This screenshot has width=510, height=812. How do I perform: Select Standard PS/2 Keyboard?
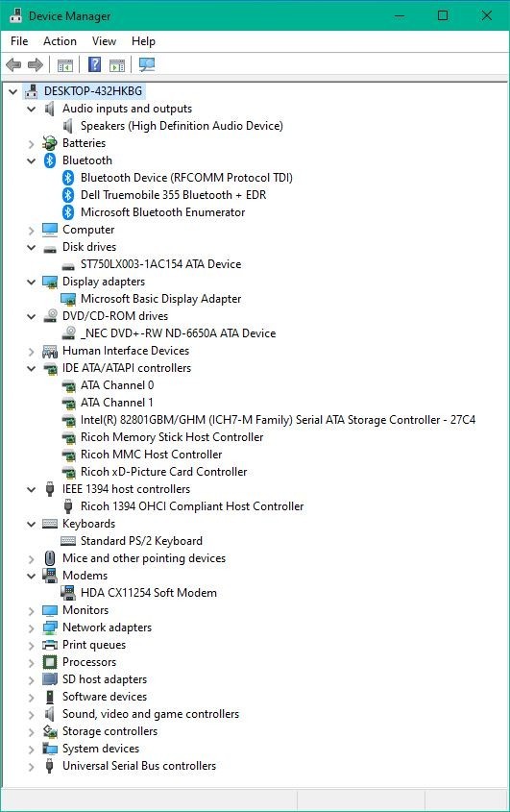[141, 541]
